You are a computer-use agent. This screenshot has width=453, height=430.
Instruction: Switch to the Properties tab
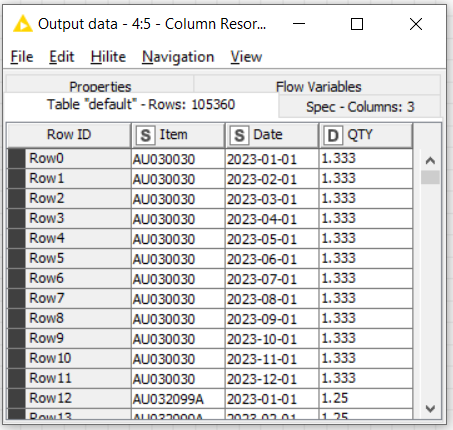(100, 85)
